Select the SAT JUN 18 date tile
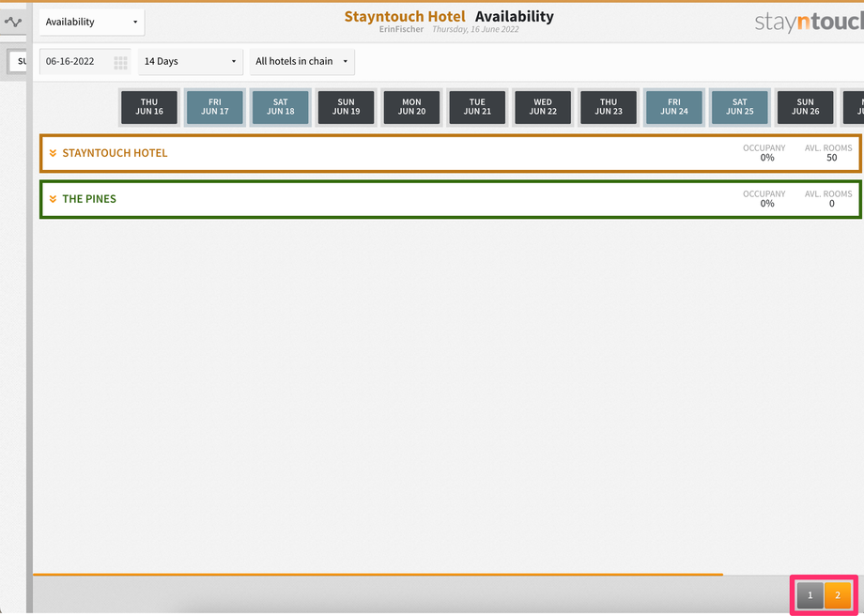Screen dimensions: 864x616 tap(281, 107)
